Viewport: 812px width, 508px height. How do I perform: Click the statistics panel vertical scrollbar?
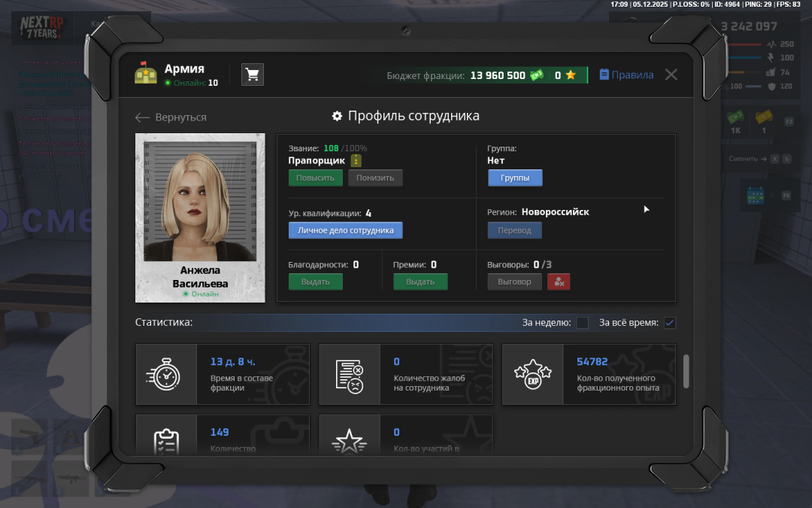tap(686, 372)
